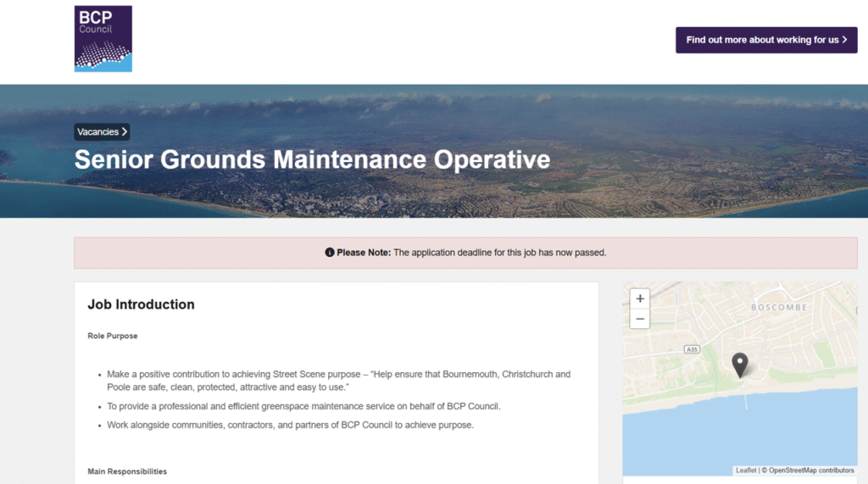Image resolution: width=868 pixels, height=484 pixels.
Task: Zoom out on the location map
Action: pyautogui.click(x=640, y=320)
